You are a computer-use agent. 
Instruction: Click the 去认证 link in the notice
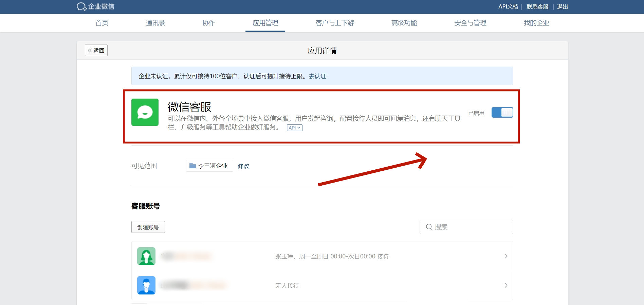click(x=317, y=76)
